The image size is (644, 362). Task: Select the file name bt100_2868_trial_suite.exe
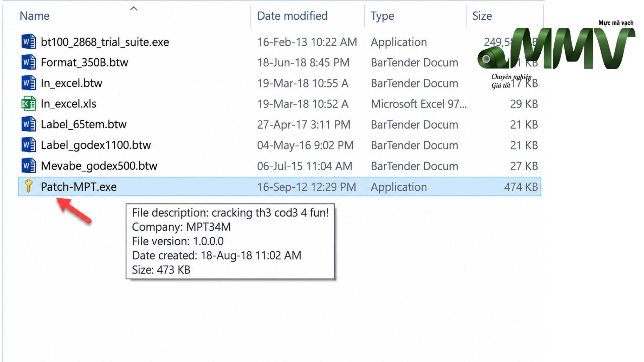pos(105,42)
